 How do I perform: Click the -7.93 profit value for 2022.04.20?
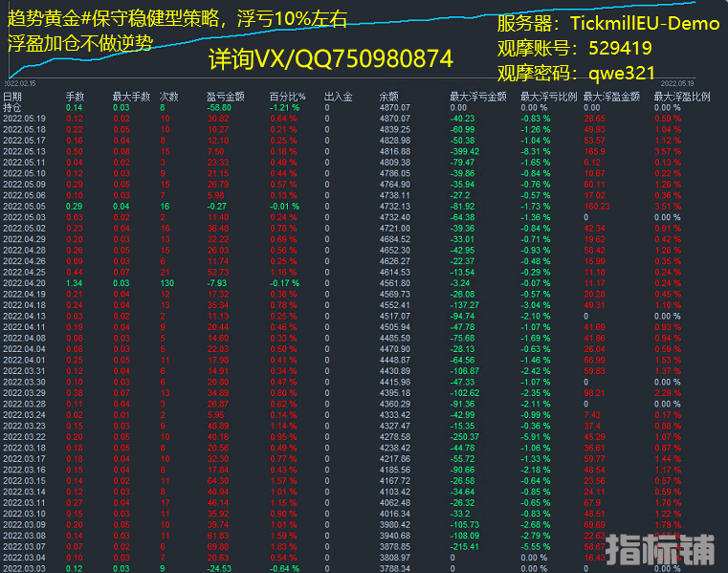coord(217,283)
